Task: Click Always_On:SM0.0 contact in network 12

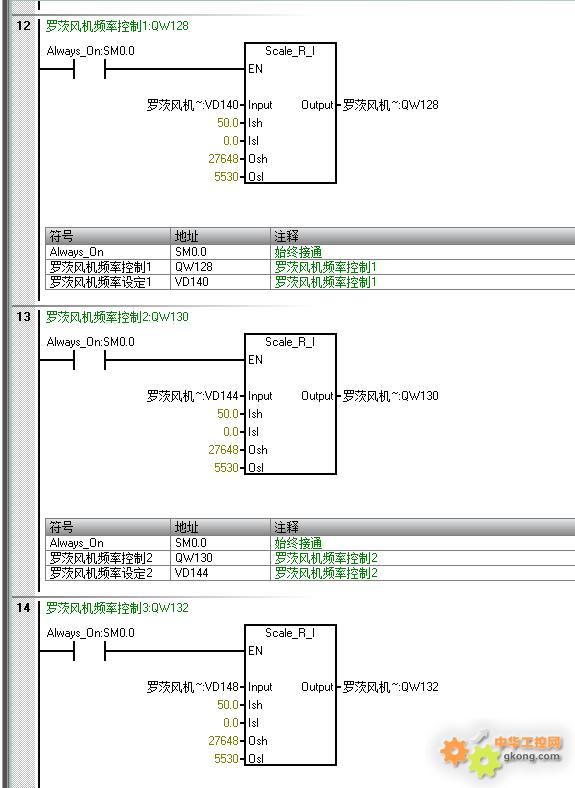Action: (89, 69)
